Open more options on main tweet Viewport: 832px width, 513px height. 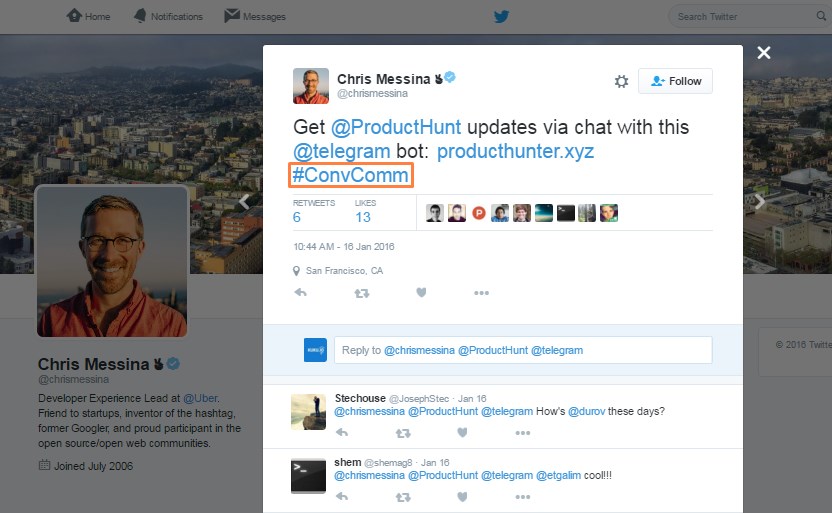pos(481,293)
